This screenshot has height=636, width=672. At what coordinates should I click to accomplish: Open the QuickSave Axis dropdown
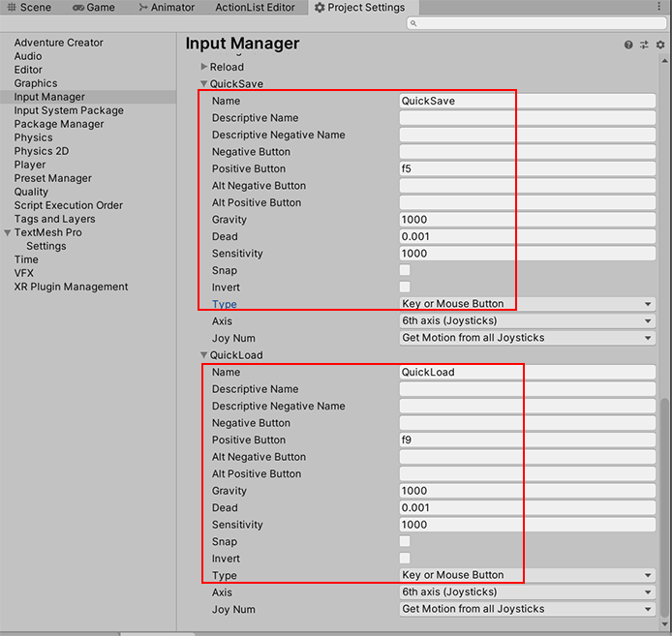(x=527, y=321)
